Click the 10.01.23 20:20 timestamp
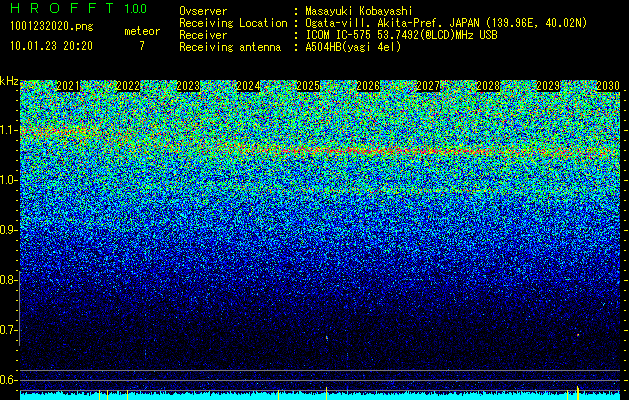 51,46
